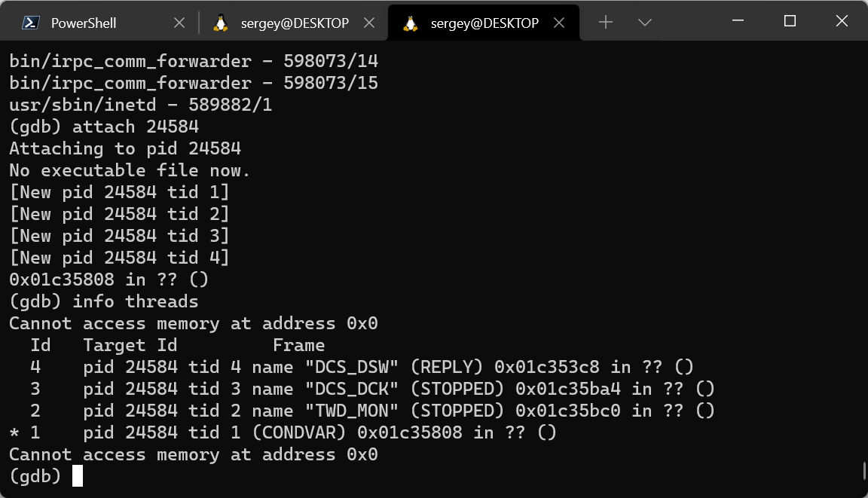Viewport: 868px width, 498px height.
Task: Close the active sergey@DESKTOP tab
Action: click(x=560, y=23)
